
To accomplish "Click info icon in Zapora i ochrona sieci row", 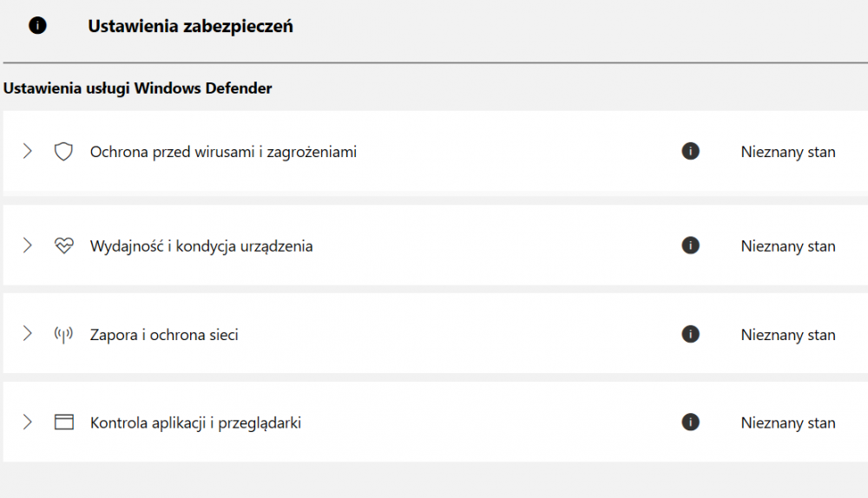I will point(690,334).
